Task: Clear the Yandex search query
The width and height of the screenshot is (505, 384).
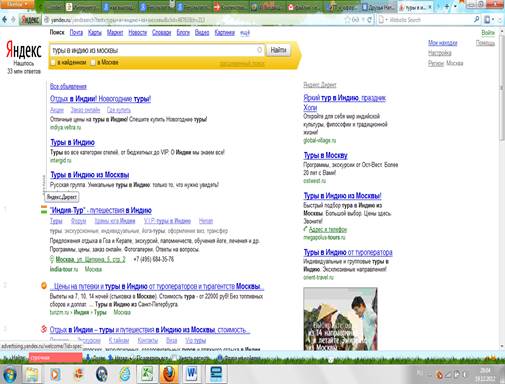Action: [259, 50]
